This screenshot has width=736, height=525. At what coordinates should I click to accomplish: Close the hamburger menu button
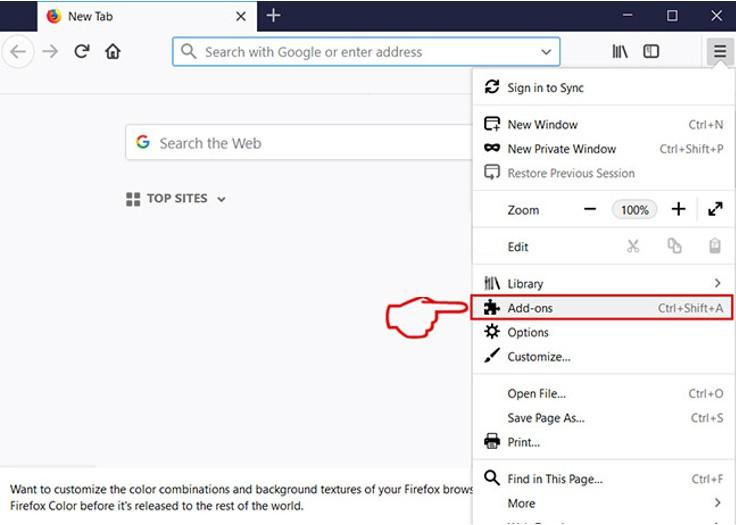click(x=720, y=51)
